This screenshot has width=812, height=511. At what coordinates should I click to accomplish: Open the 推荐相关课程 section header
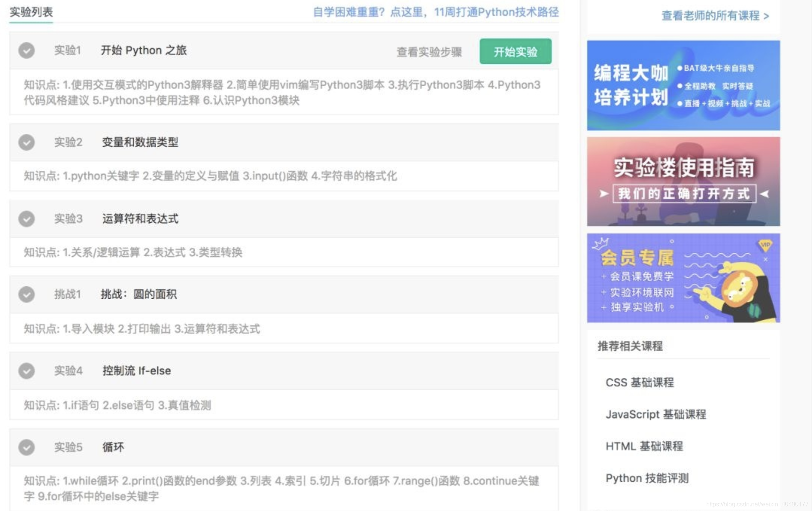[x=630, y=346]
